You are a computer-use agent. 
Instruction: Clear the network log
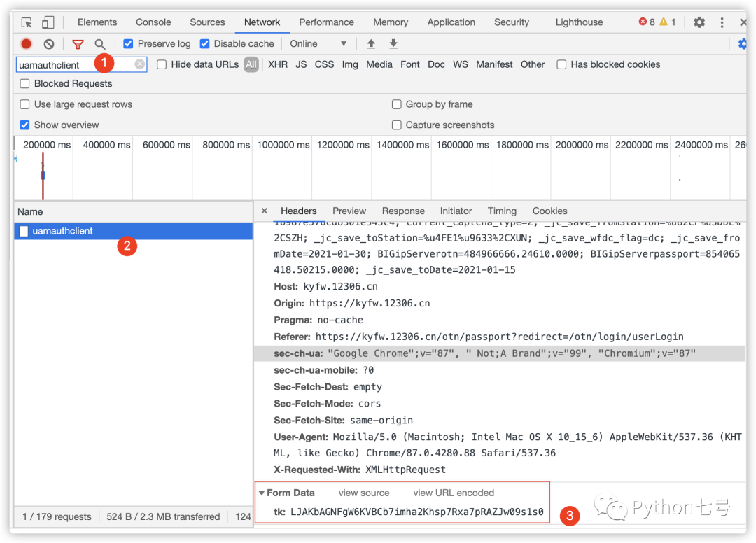(49, 44)
